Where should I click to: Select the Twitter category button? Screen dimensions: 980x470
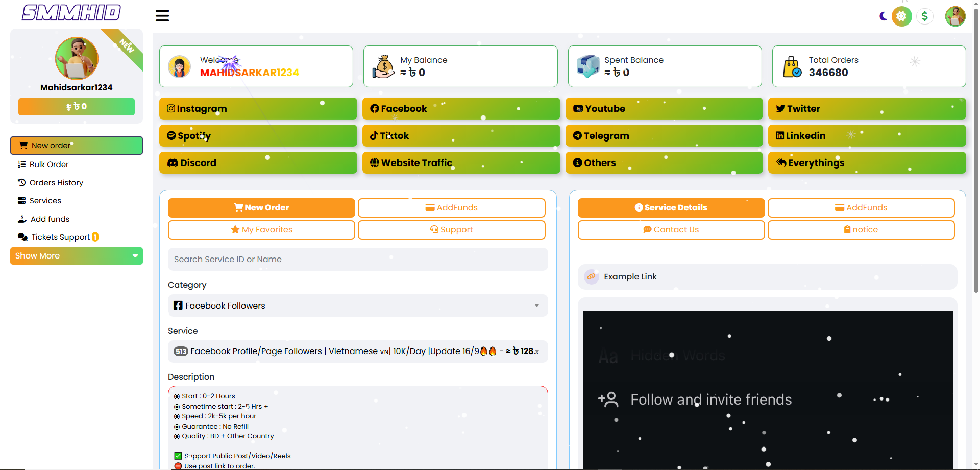(x=867, y=109)
